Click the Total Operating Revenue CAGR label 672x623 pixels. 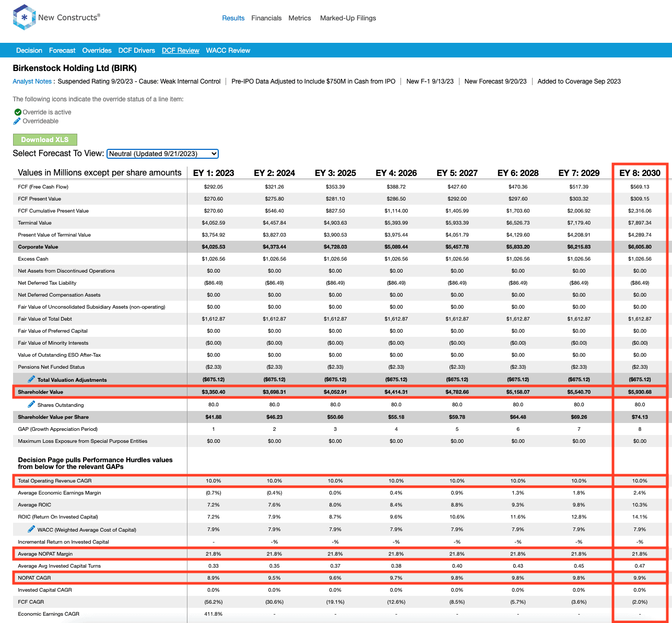click(x=55, y=480)
